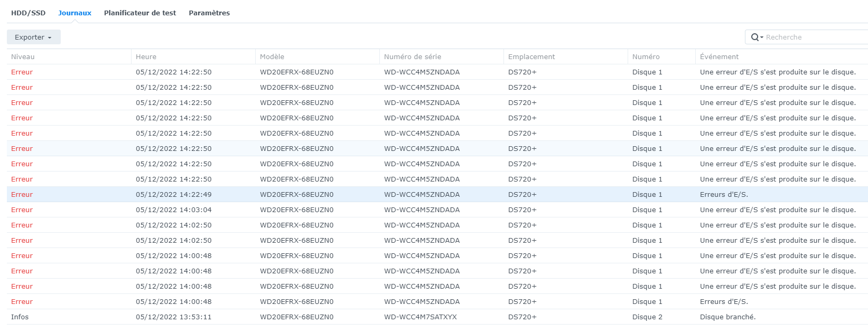This screenshot has height=333, width=868.
Task: Click the model cell in the 14:22:49 row
Action: click(x=296, y=194)
